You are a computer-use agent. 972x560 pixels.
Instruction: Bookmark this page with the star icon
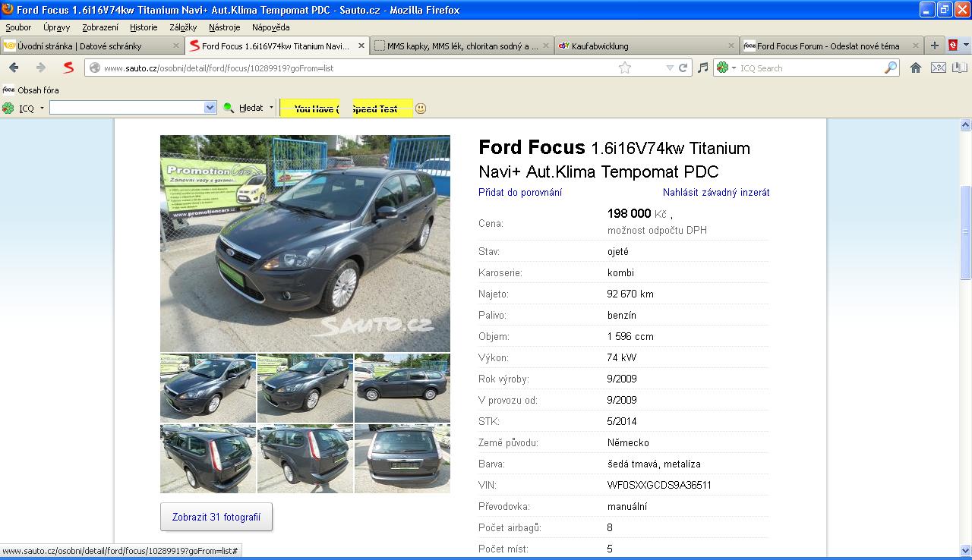(624, 68)
